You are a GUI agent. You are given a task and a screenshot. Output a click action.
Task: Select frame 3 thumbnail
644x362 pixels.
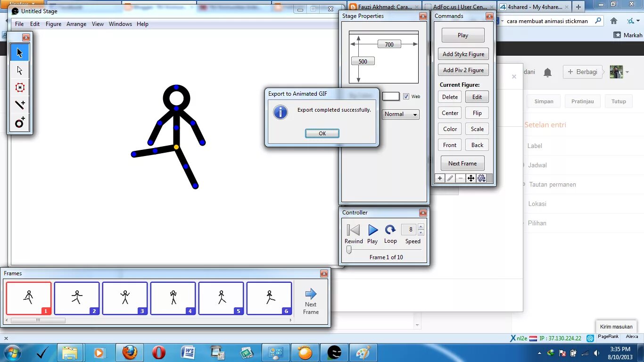[125, 298]
